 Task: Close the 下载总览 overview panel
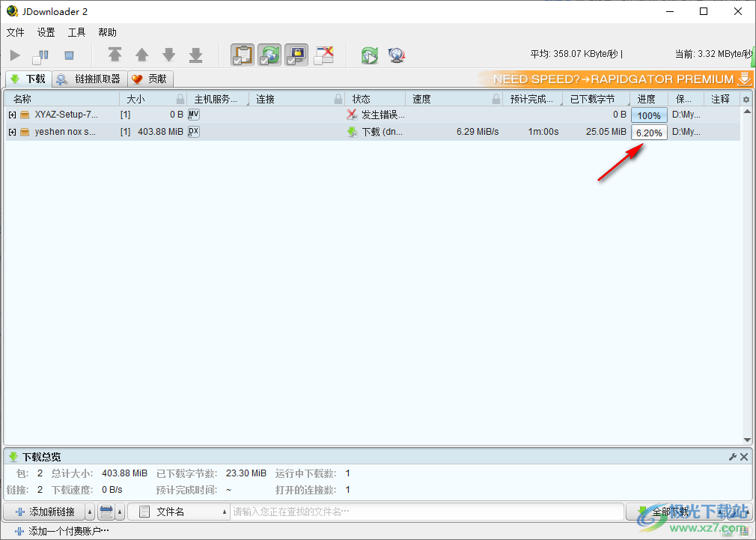click(x=744, y=457)
